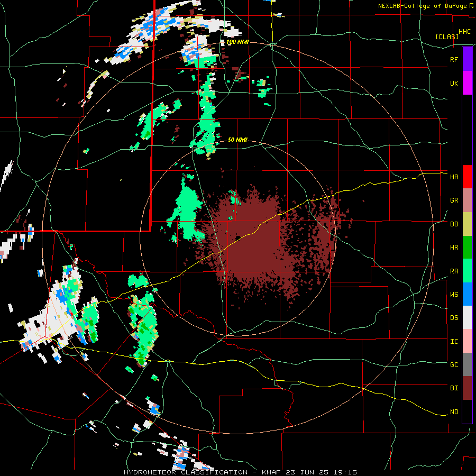Click the BI brown legend swatch
476x476 pixels.
tap(467, 388)
